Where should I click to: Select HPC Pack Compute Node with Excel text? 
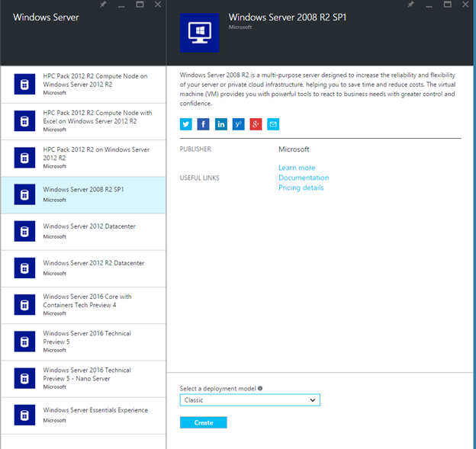click(98, 117)
